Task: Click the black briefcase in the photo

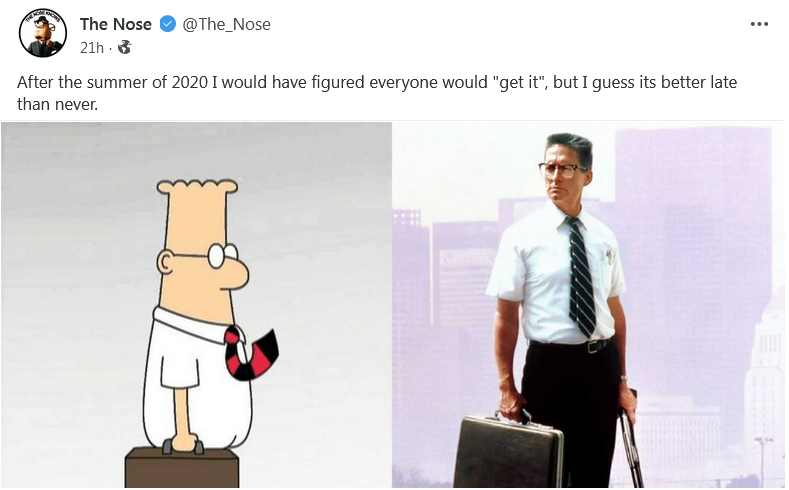Action: pos(508,451)
